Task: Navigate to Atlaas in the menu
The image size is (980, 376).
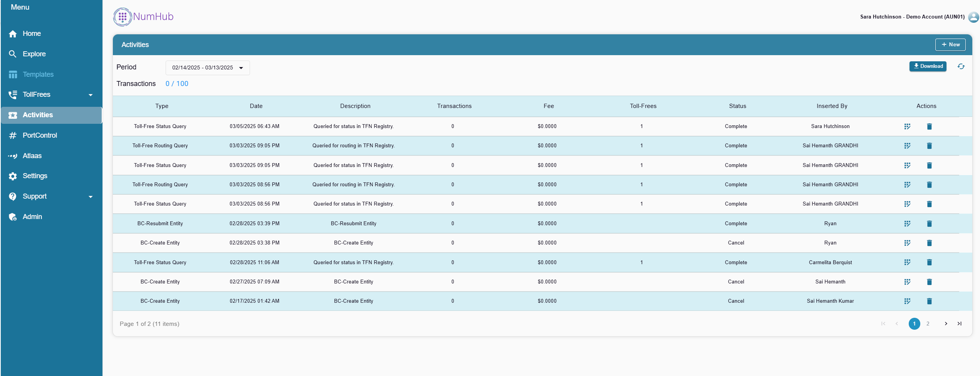Action: pos(32,156)
